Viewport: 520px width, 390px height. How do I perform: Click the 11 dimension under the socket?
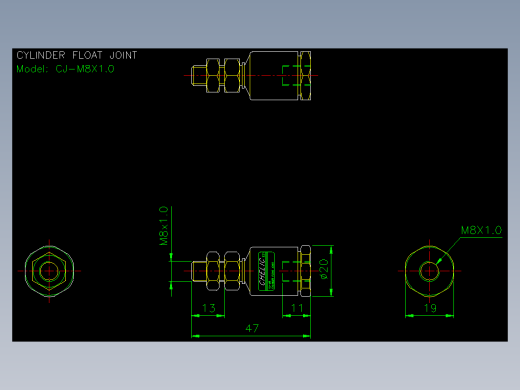click(x=297, y=308)
